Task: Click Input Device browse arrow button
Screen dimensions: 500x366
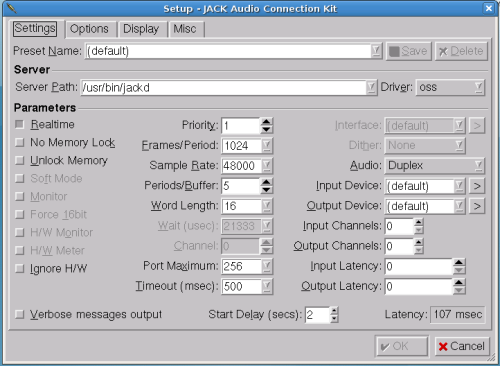Action: coord(477,186)
